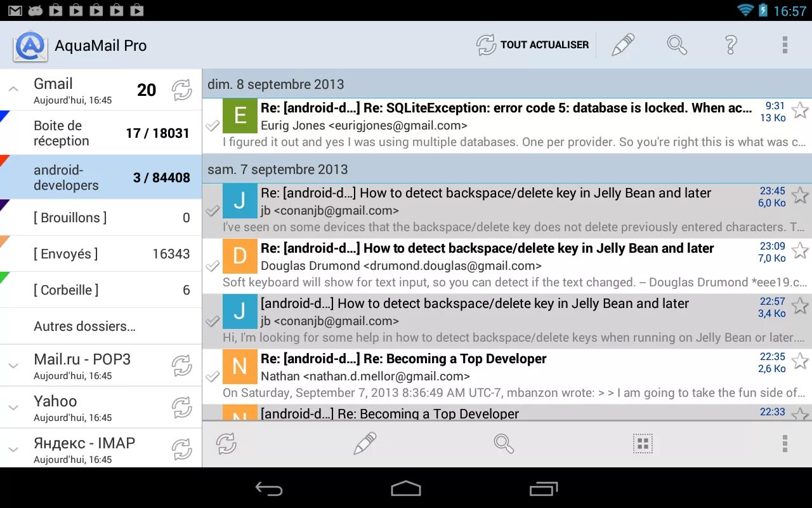Open the Envoyés sent folder
This screenshot has width=812, height=508.
[x=101, y=254]
